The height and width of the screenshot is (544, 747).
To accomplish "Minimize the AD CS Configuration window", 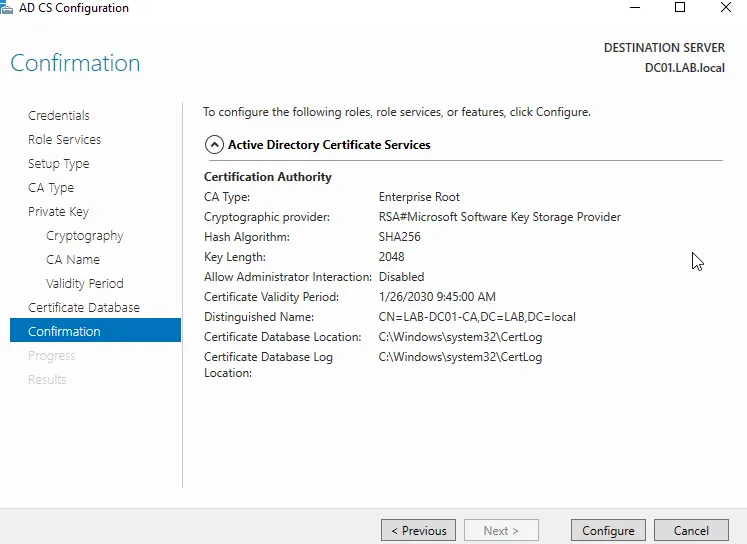I will click(635, 8).
